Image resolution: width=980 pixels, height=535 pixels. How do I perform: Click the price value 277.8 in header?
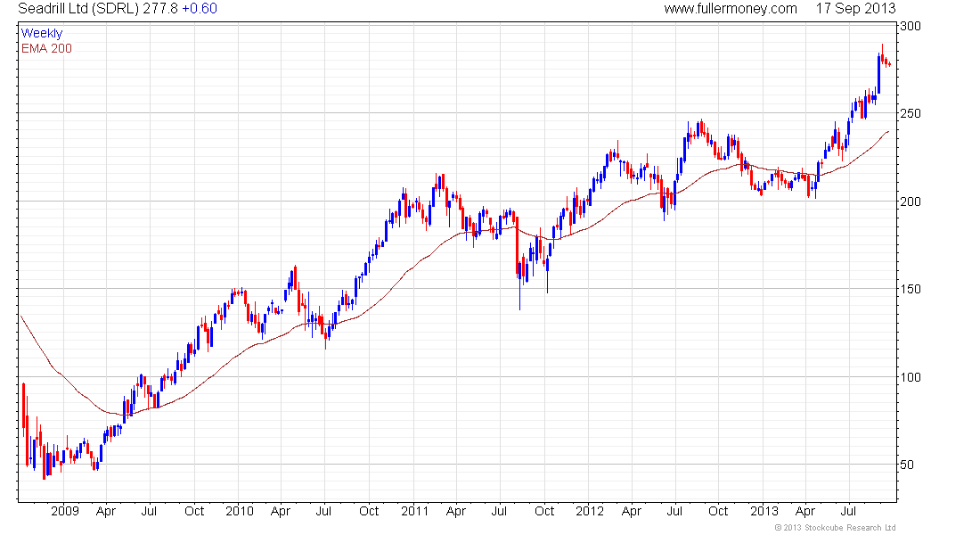click(x=160, y=9)
